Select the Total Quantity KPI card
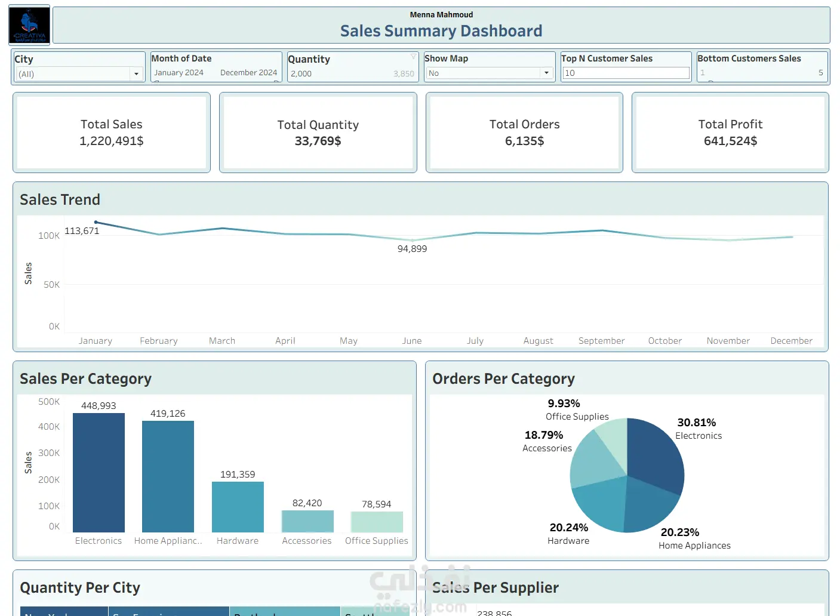Screen dimensions: 840x616 click(x=318, y=133)
